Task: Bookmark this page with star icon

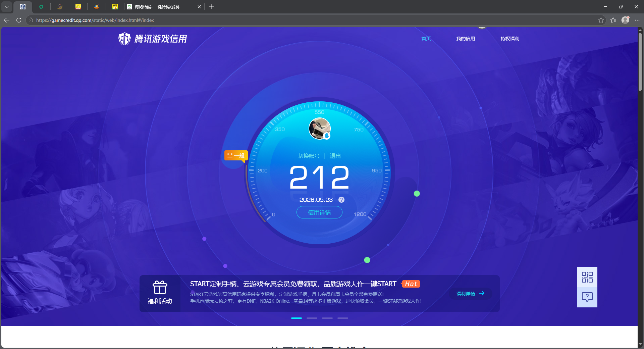Action: coord(601,20)
